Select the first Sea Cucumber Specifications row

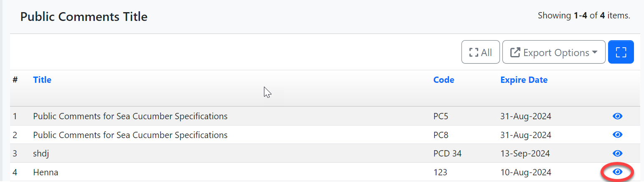click(130, 116)
